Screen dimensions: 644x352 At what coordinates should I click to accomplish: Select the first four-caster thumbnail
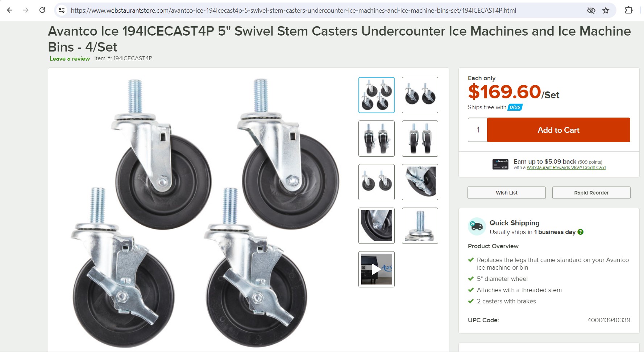tap(376, 95)
